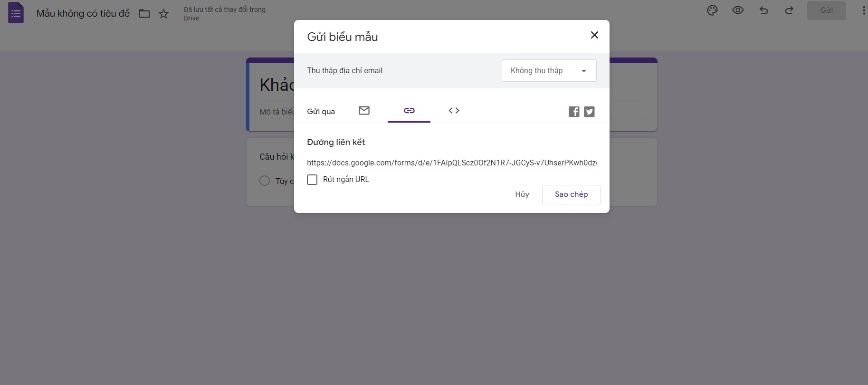Click the undo arrow icon

pos(763,10)
